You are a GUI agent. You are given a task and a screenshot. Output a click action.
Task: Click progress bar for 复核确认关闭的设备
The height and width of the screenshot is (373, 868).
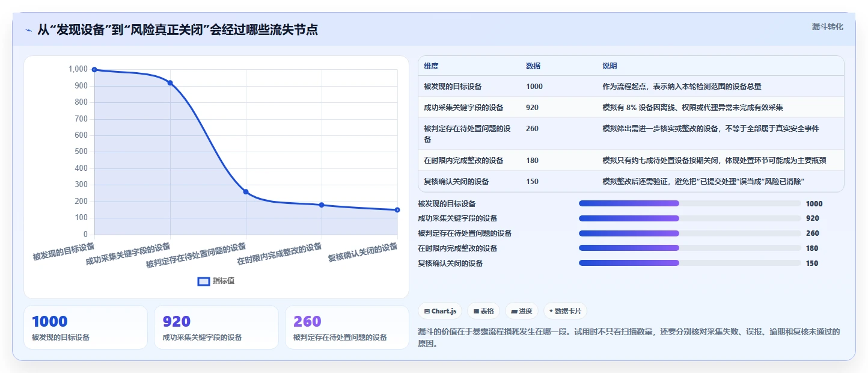[690, 263]
